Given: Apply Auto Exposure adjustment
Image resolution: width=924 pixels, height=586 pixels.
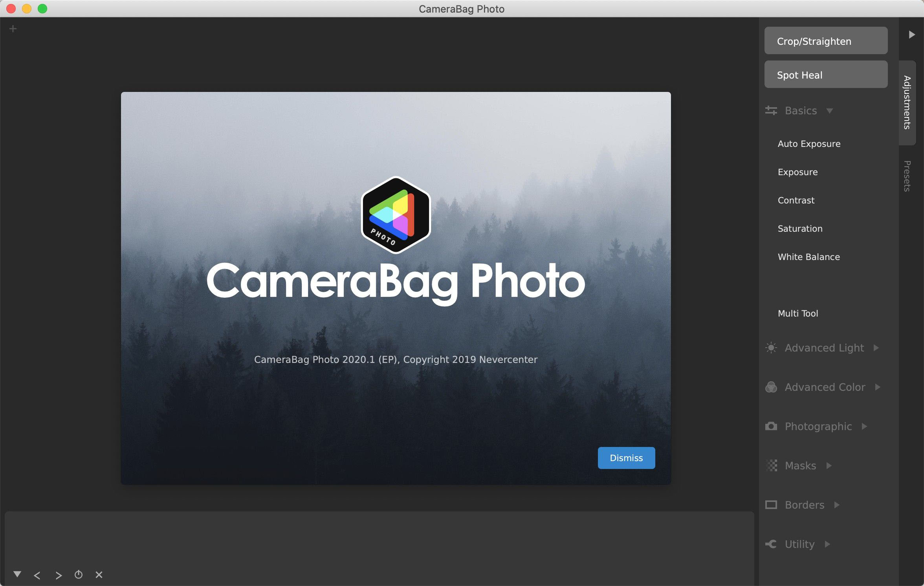Looking at the screenshot, I should tap(809, 144).
